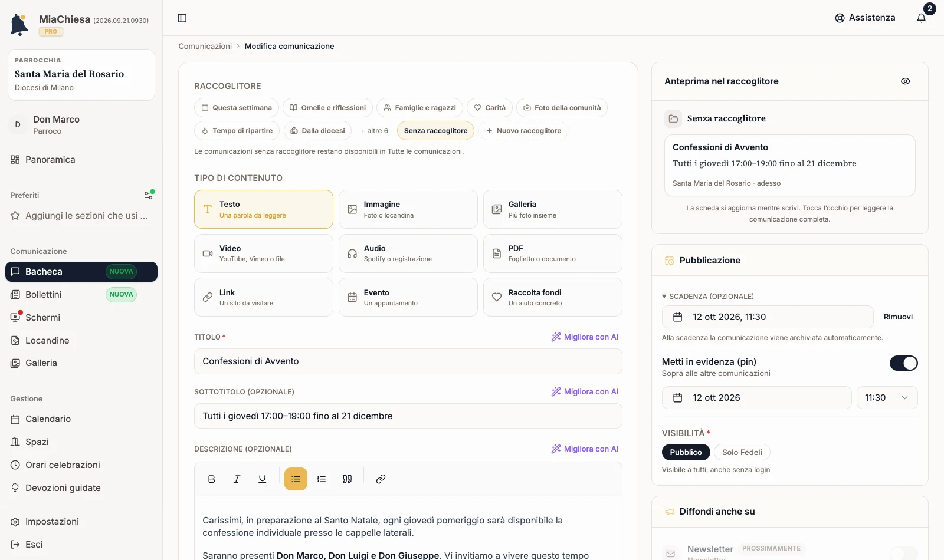This screenshot has height=560, width=944.
Task: Set visibility to Solo Fedeli
Action: tap(742, 452)
